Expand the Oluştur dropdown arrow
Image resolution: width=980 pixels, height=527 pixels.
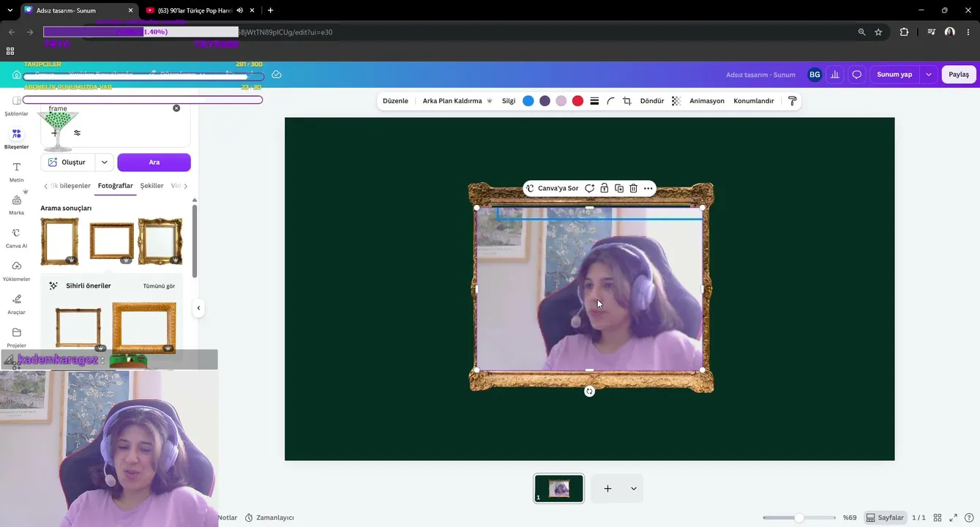(105, 162)
